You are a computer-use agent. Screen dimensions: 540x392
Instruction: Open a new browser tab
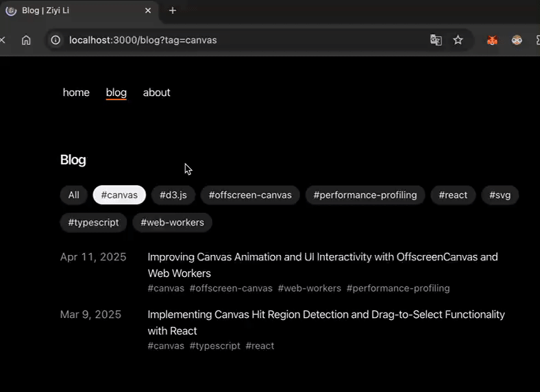tap(173, 11)
